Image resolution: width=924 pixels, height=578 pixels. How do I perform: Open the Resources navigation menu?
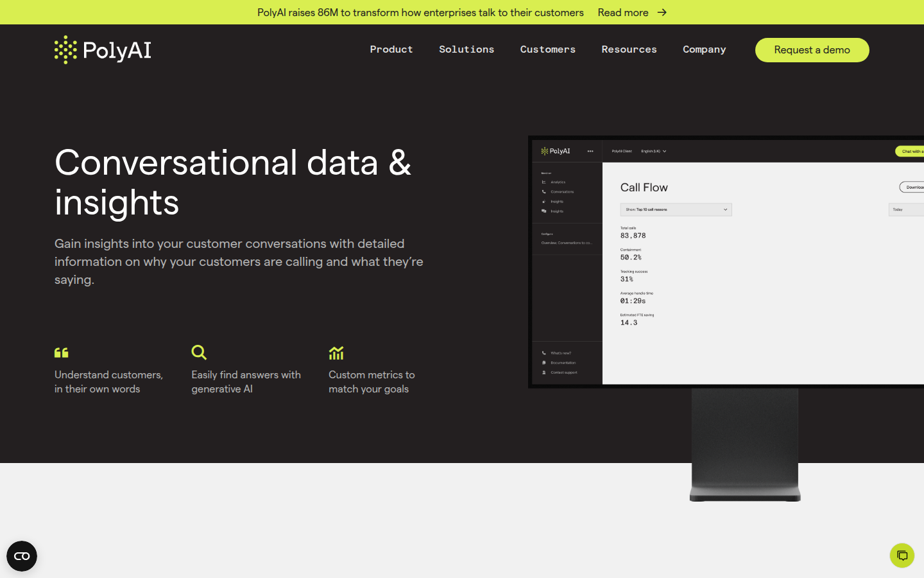pyautogui.click(x=629, y=49)
